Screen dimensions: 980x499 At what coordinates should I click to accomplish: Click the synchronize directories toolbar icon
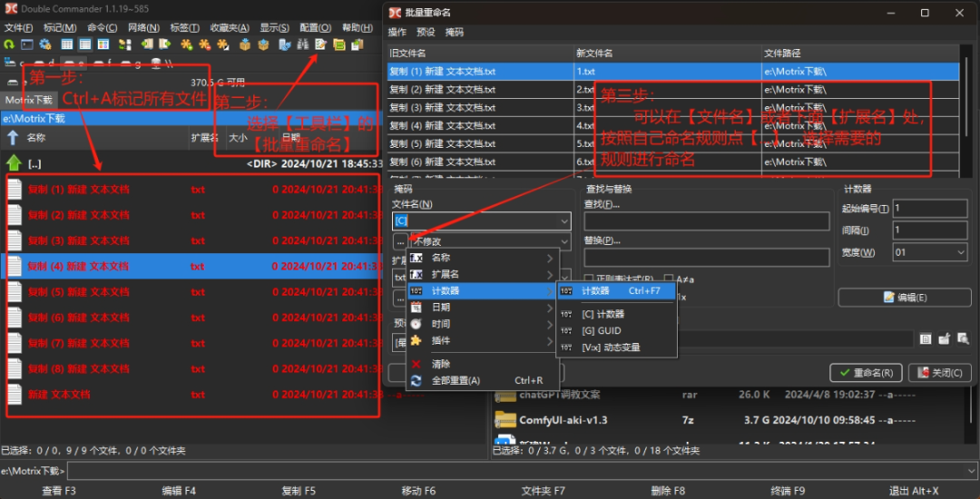125,44
